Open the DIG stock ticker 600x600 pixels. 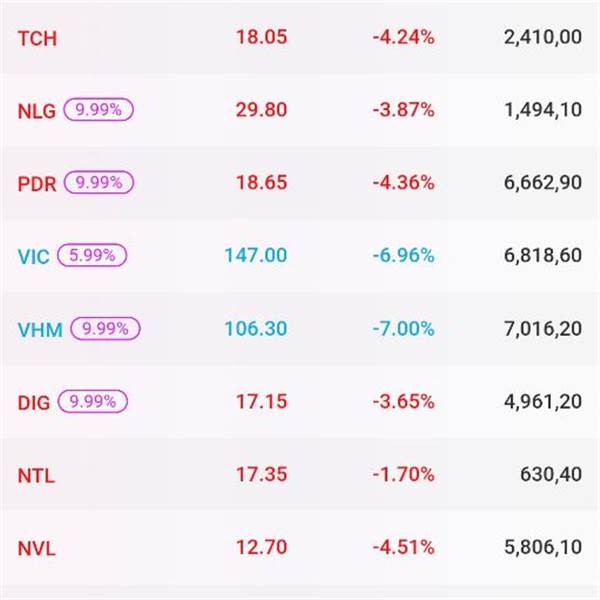tap(34, 402)
